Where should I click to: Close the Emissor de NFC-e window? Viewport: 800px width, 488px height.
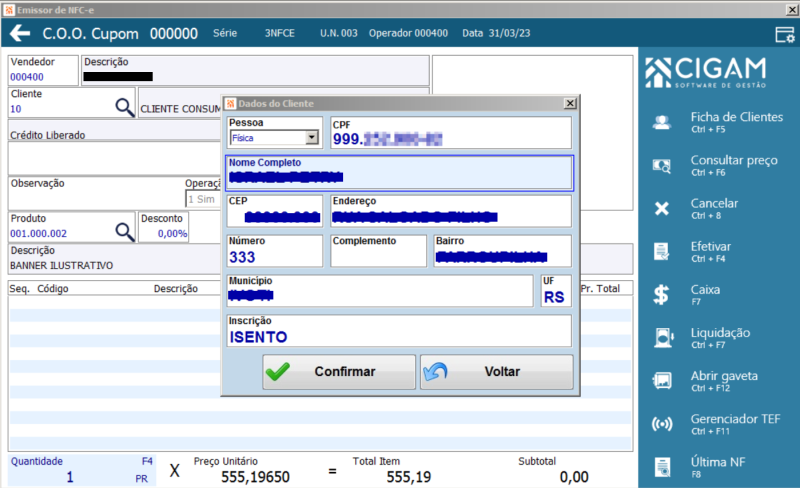tap(791, 10)
